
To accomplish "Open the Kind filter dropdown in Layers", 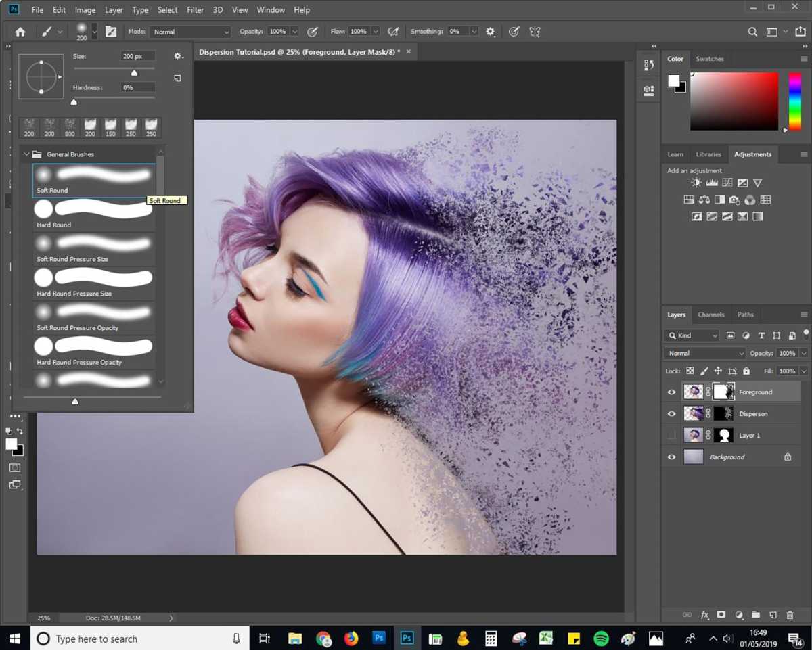I will coord(691,335).
